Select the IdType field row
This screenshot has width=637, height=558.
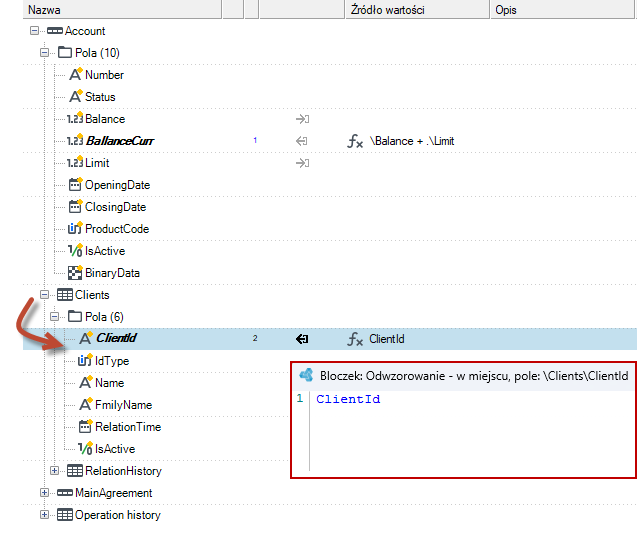click(x=112, y=361)
